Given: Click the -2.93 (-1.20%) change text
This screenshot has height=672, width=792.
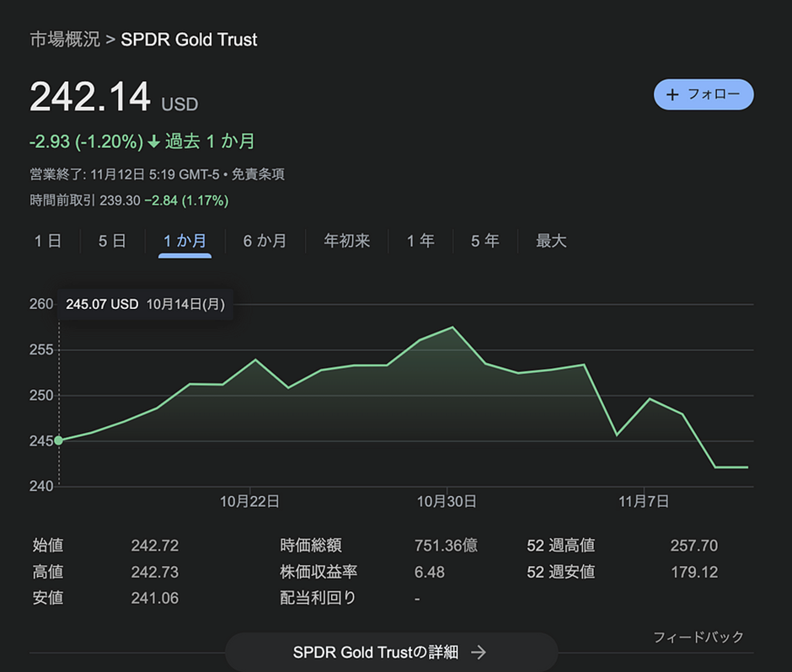Looking at the screenshot, I should click(x=87, y=141).
